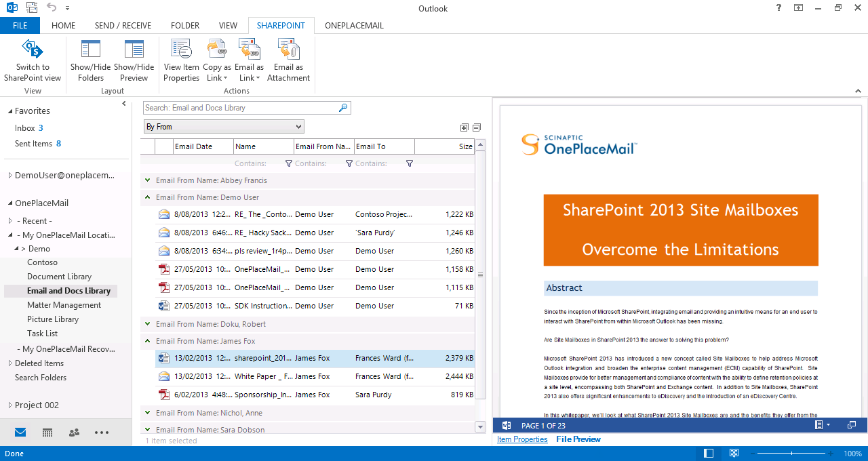Open the VIEW ribbon tab
This screenshot has height=461, width=868.
pyautogui.click(x=228, y=26)
